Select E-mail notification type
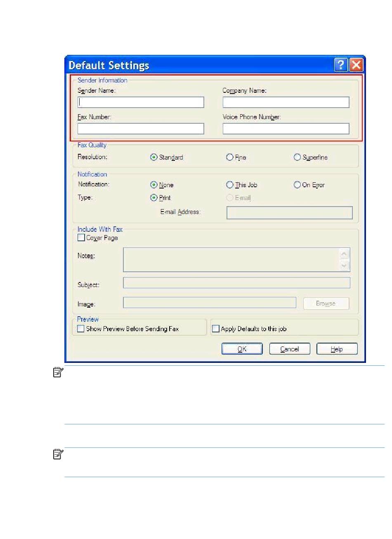This screenshot has height=539, width=392. pos(230,198)
